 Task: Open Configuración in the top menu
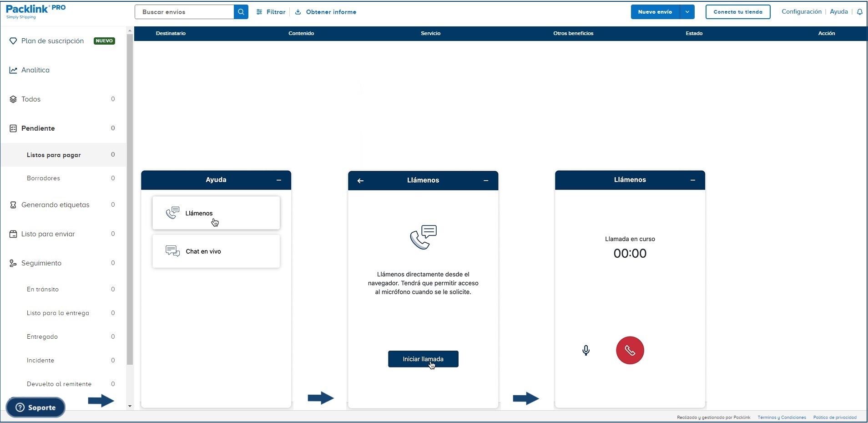click(x=801, y=11)
